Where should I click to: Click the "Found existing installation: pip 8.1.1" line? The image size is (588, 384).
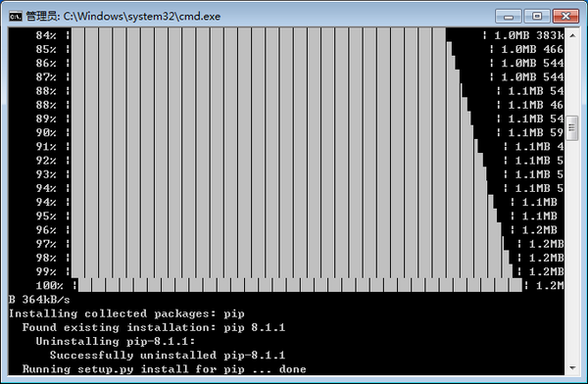[x=154, y=327]
